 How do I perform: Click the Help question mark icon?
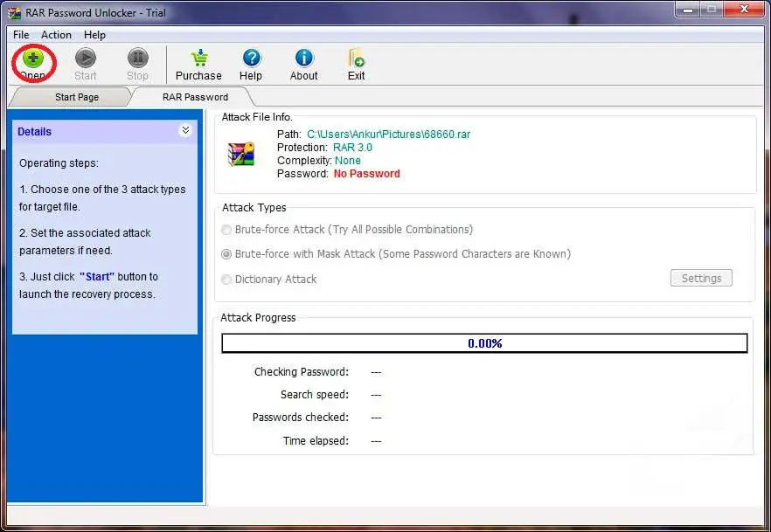[x=251, y=59]
